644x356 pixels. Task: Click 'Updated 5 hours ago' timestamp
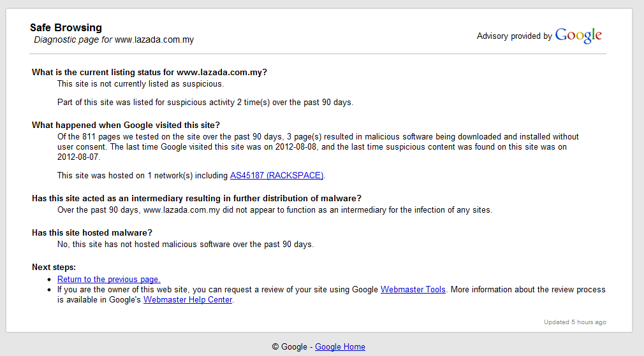click(x=575, y=322)
